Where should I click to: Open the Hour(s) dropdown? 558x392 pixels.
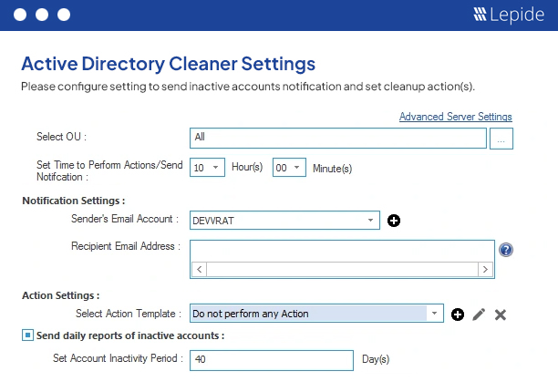click(207, 167)
